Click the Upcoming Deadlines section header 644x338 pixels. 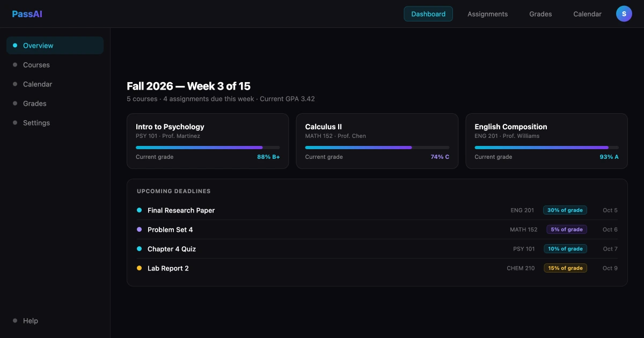click(174, 191)
